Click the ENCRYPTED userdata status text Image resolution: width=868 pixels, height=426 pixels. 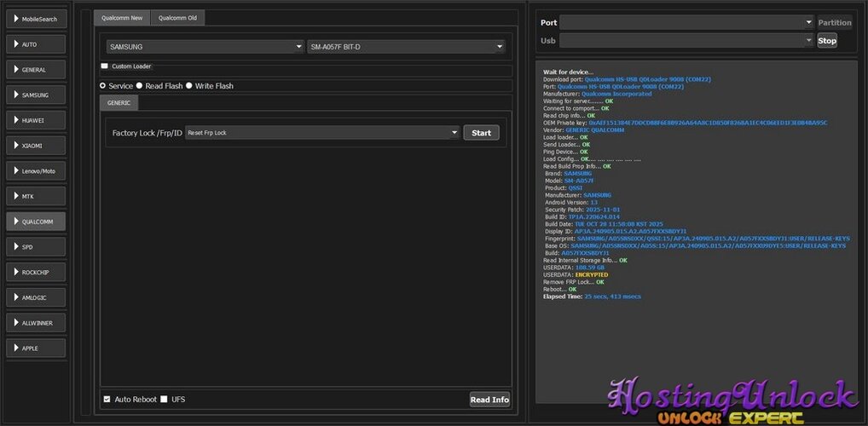pos(591,275)
